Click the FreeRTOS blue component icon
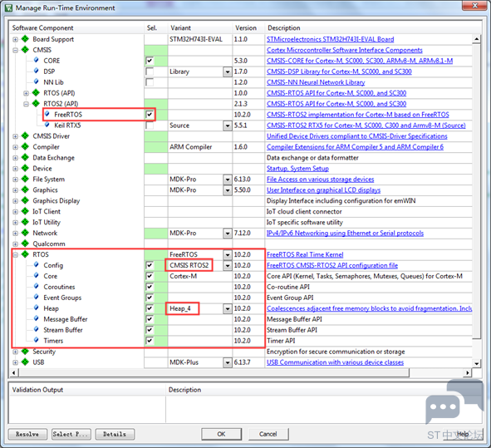This screenshot has height=448, width=491. coord(47,114)
